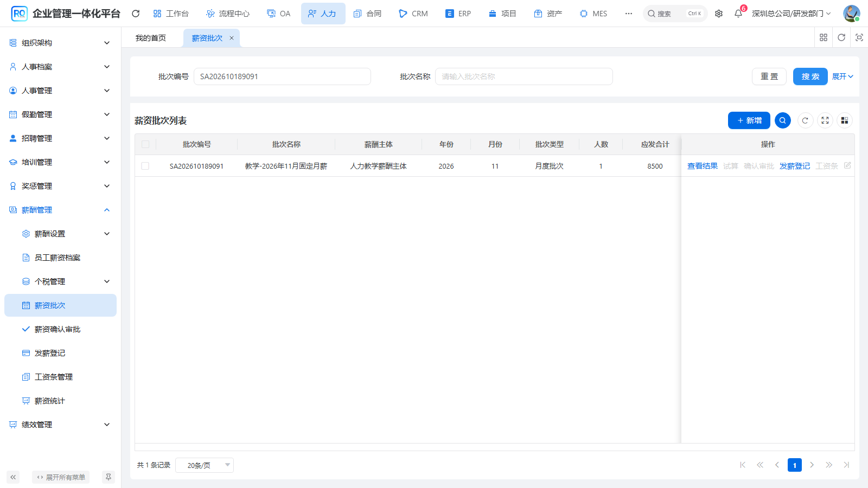The width and height of the screenshot is (868, 488).
Task: Open the settings gear in top bar
Action: point(719,14)
